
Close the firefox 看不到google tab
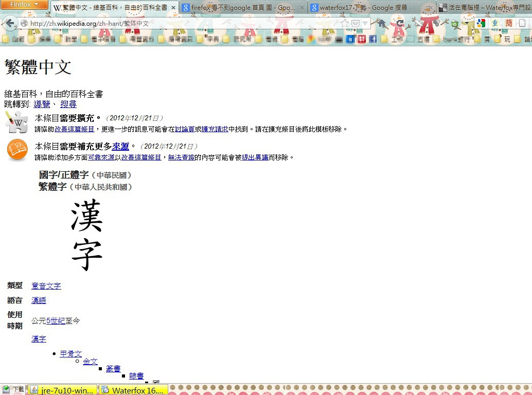(302, 8)
